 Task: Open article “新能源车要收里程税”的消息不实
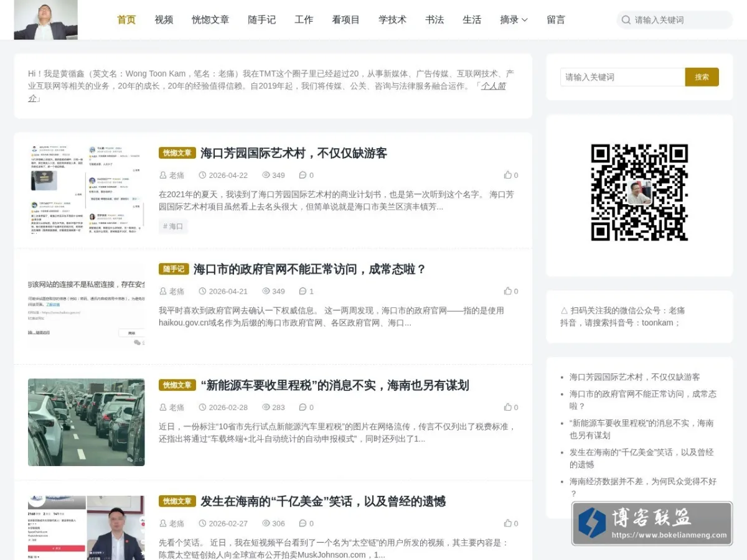click(x=335, y=385)
